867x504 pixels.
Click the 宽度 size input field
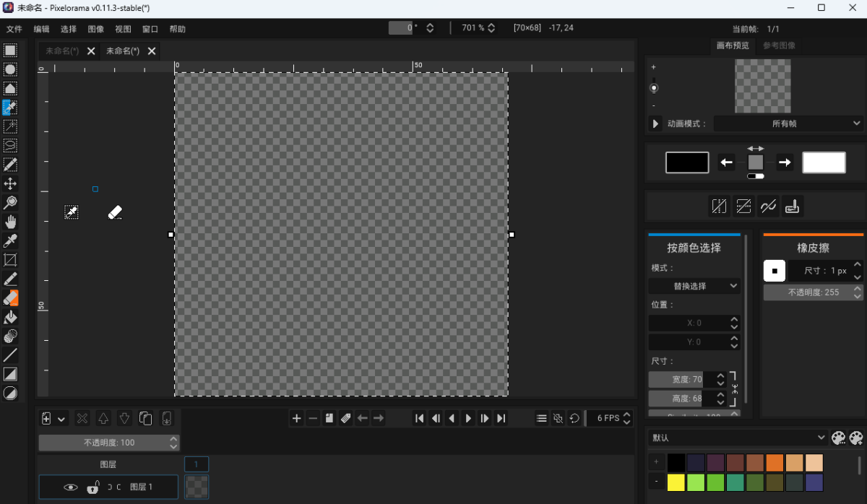686,379
